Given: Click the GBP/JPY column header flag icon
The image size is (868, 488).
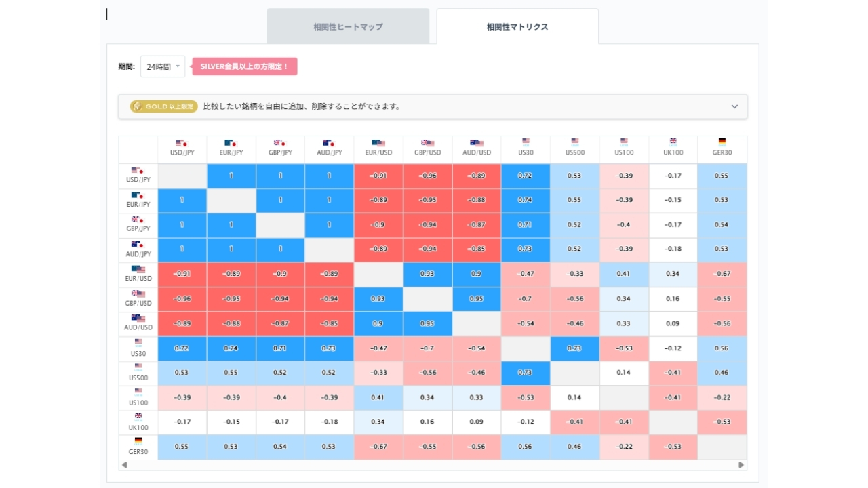Looking at the screenshot, I should click(279, 143).
